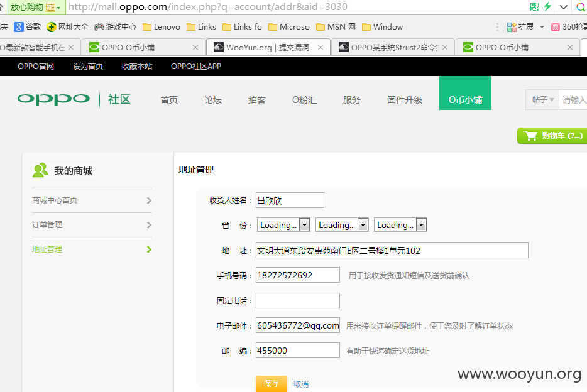Select the O币小铺 green navigation tab
587x392 pixels.
click(x=465, y=93)
